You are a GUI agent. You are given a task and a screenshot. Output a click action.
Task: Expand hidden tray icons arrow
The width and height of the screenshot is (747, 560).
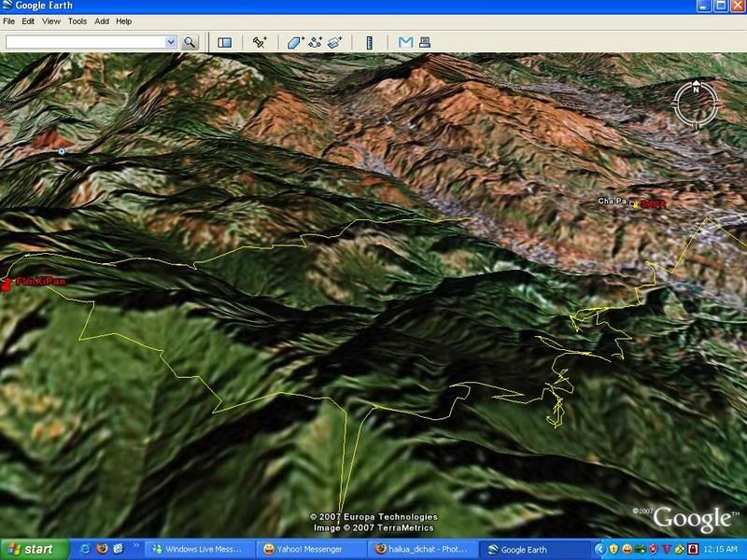(x=600, y=549)
